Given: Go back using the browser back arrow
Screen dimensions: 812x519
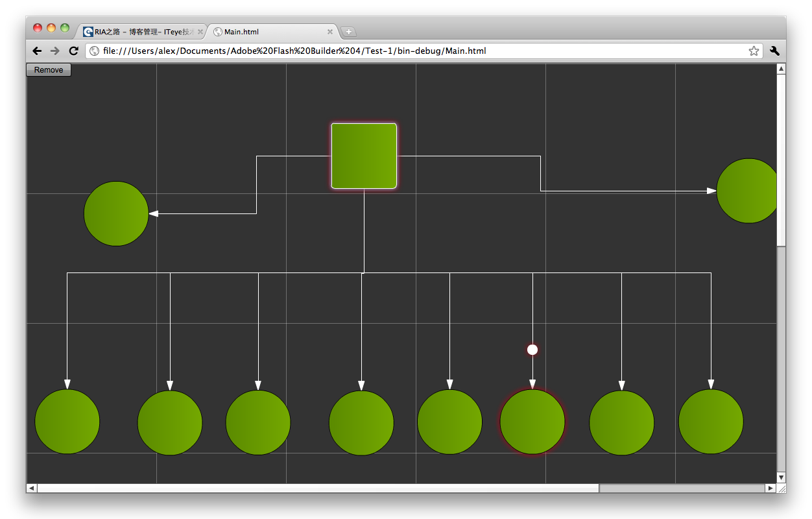Looking at the screenshot, I should 38,51.
